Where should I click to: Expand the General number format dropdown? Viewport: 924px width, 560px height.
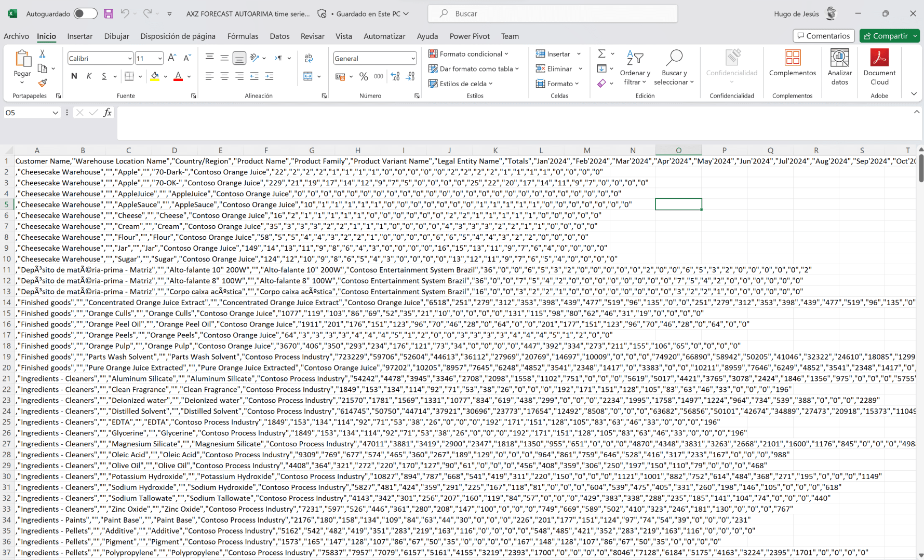(413, 59)
